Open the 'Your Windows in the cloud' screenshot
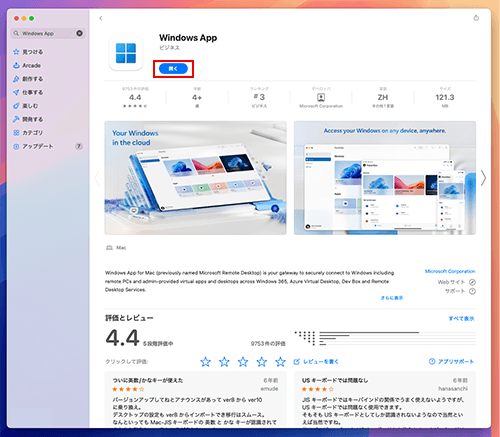This screenshot has height=437, width=500. click(x=195, y=178)
